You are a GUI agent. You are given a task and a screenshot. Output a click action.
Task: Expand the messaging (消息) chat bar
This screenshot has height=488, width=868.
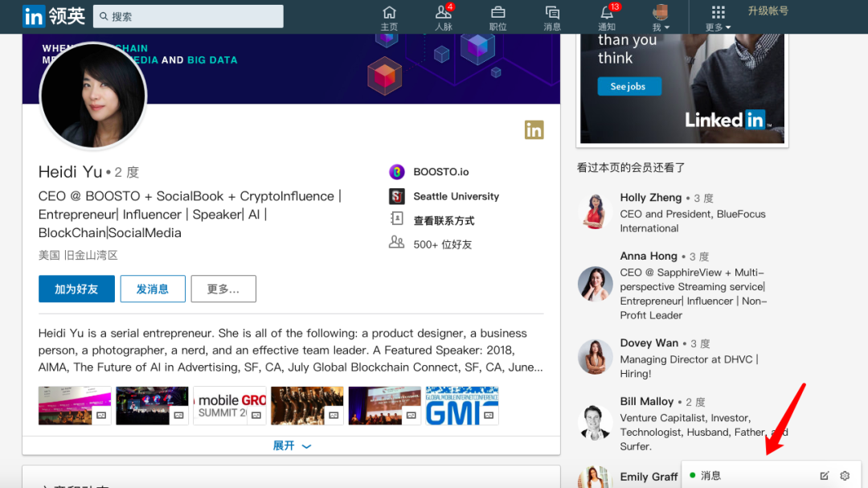tap(771, 475)
